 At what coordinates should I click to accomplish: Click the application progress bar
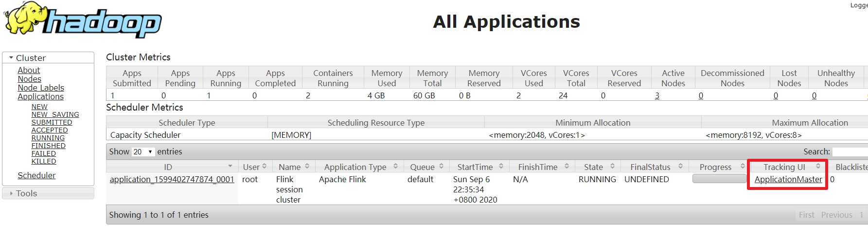coord(719,179)
